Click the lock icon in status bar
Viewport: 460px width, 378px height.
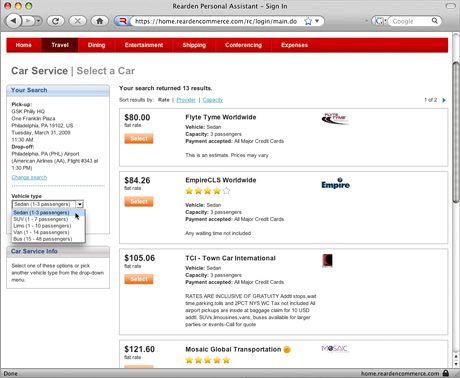point(446,373)
